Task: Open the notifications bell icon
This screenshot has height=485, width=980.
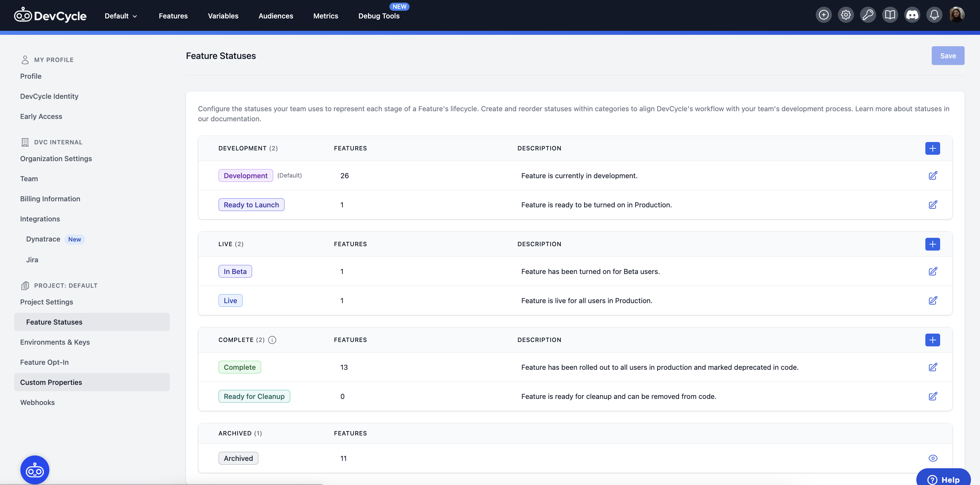Action: (x=934, y=14)
